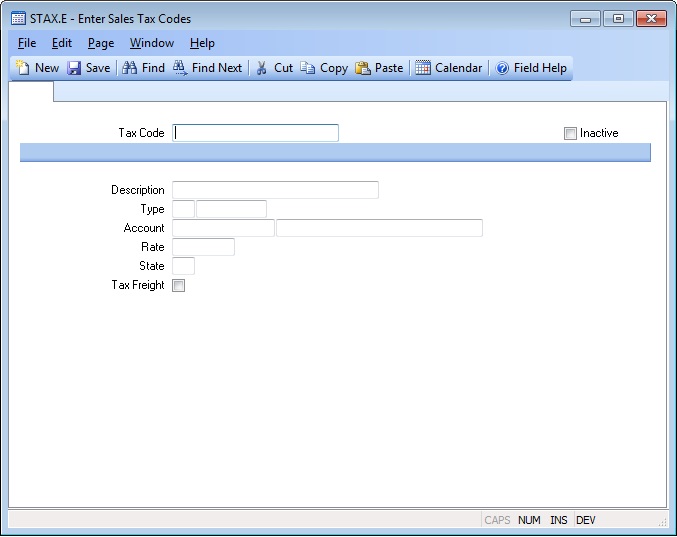Screen dimensions: 677x537
Task: Click the Find Next binoculars icon
Action: click(x=180, y=68)
